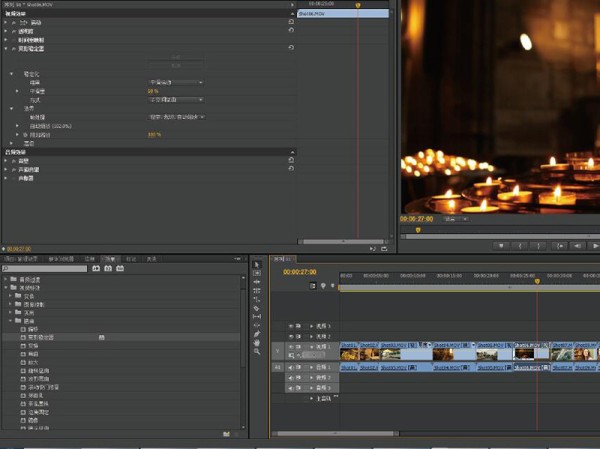Mute Audio 3 track speaker icon

coord(290,388)
